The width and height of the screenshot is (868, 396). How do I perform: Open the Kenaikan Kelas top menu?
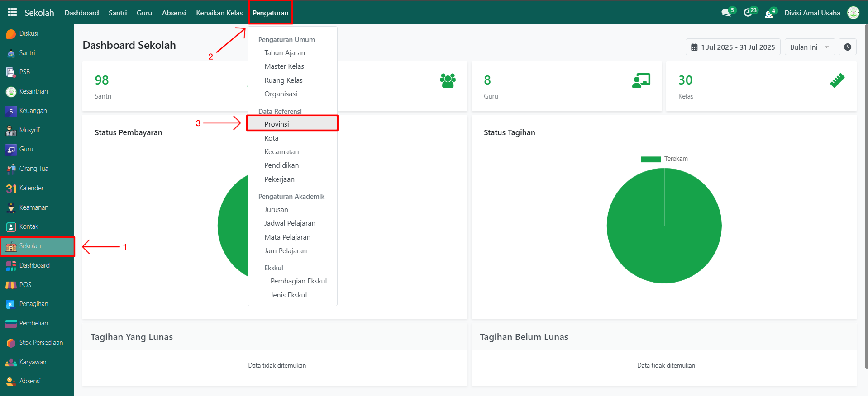[219, 13]
